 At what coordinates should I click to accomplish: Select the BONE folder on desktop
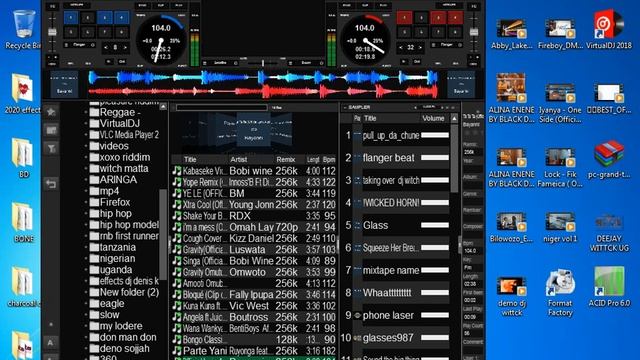23,222
